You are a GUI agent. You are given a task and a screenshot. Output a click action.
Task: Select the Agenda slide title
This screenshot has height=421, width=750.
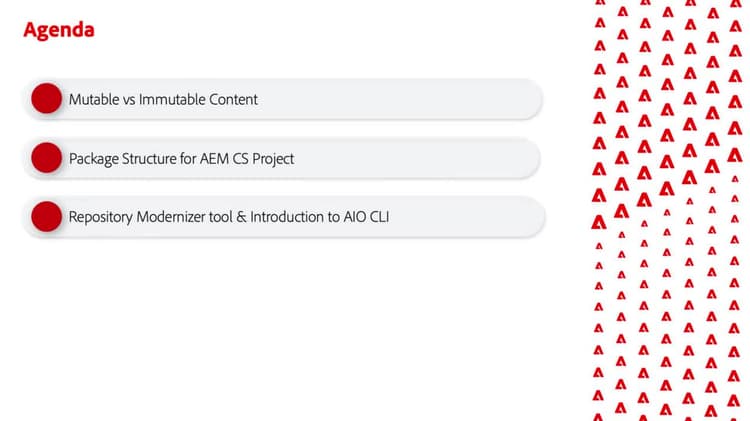[x=59, y=30]
